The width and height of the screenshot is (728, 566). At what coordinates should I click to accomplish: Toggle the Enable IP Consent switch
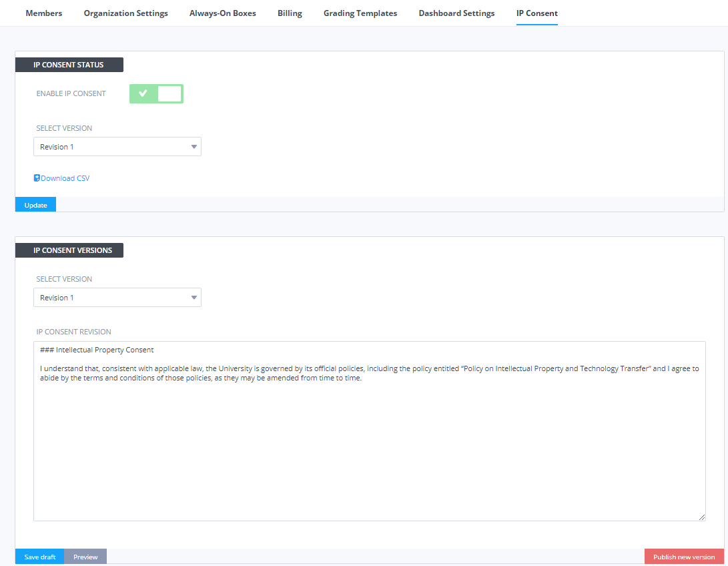156,93
